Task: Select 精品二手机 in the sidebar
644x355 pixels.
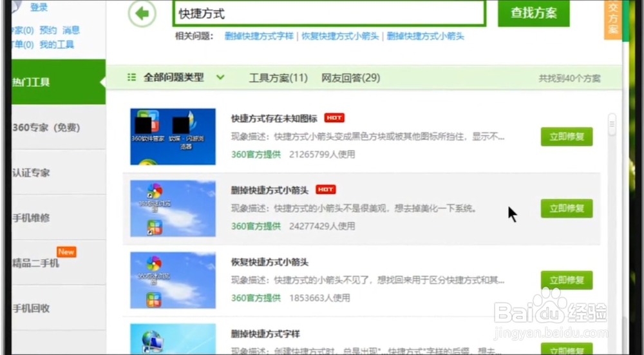Action: point(59,263)
